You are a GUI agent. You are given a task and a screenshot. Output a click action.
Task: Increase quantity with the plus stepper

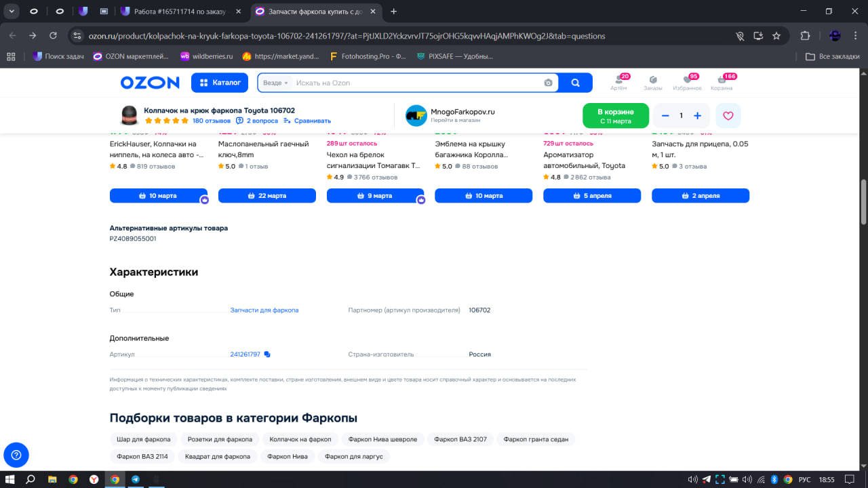tap(697, 116)
